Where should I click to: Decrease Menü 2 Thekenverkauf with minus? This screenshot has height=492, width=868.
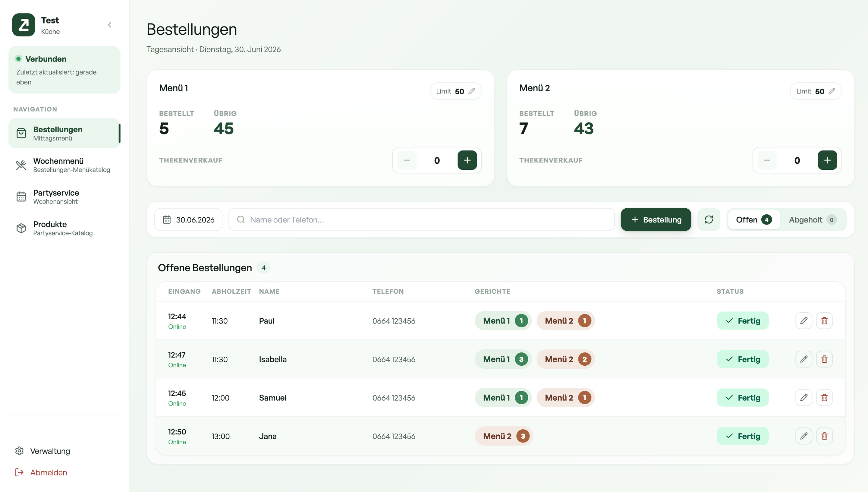pyautogui.click(x=767, y=160)
